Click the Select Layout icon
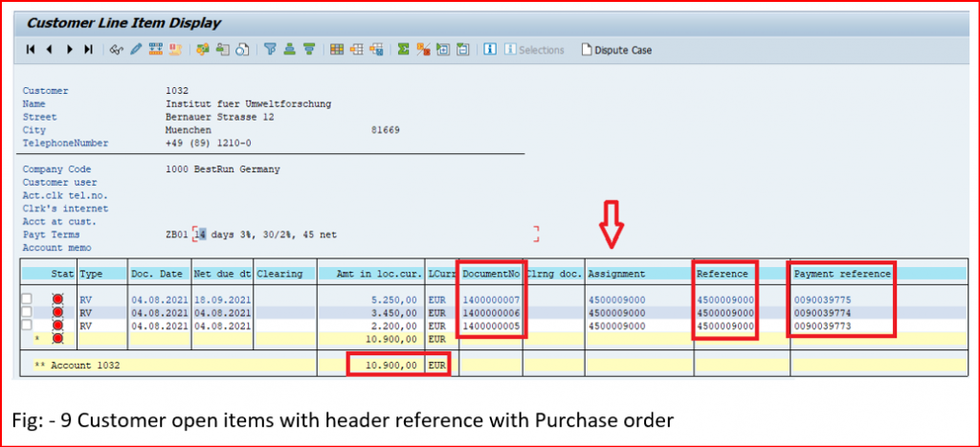Screen dimensions: 980x447 (x=357, y=50)
